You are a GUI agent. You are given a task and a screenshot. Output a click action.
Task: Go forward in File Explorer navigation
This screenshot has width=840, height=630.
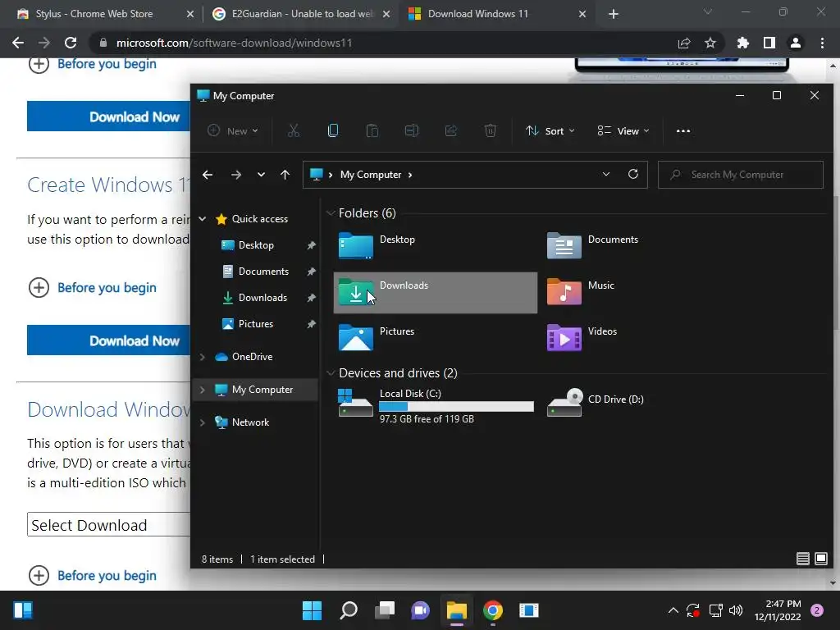click(x=235, y=175)
